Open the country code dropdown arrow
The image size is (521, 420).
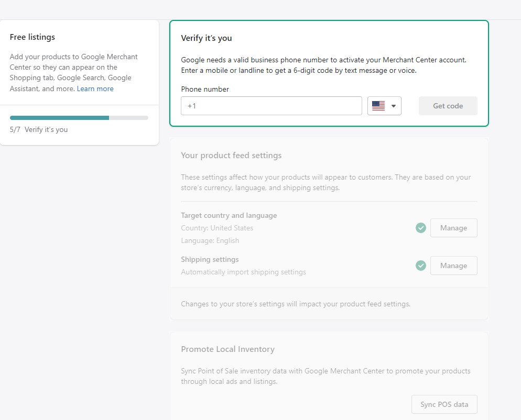coord(394,106)
